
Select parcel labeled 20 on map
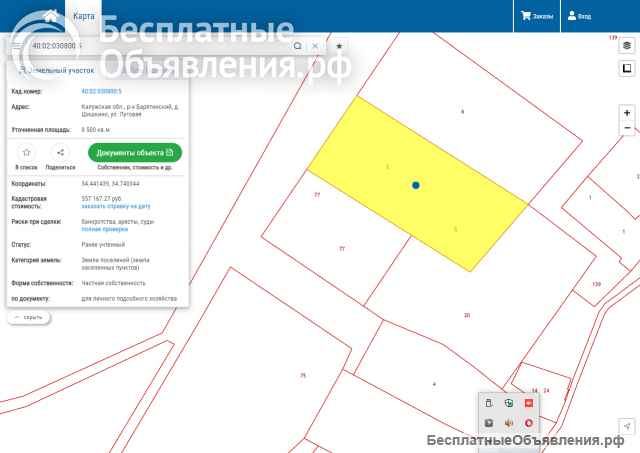coord(467,315)
